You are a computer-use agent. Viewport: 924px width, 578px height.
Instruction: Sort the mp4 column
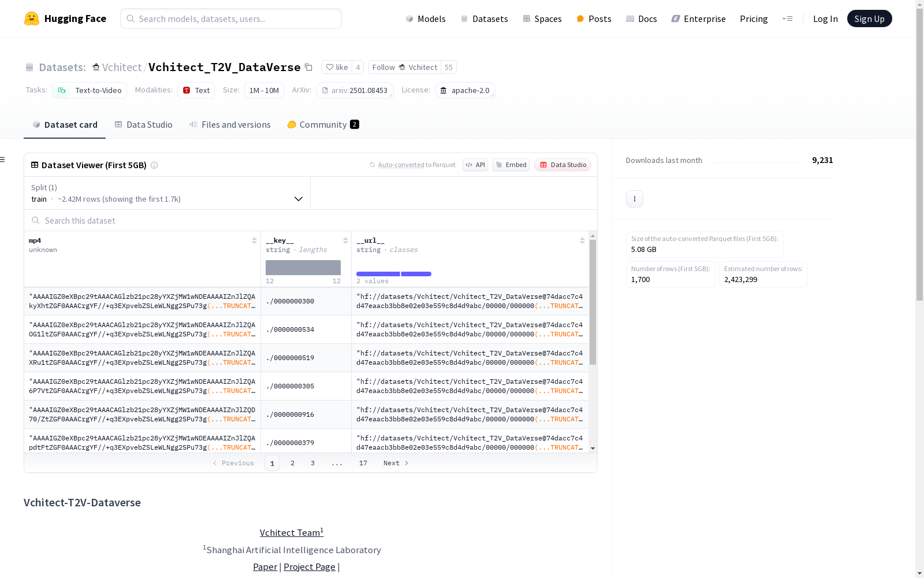pos(254,240)
